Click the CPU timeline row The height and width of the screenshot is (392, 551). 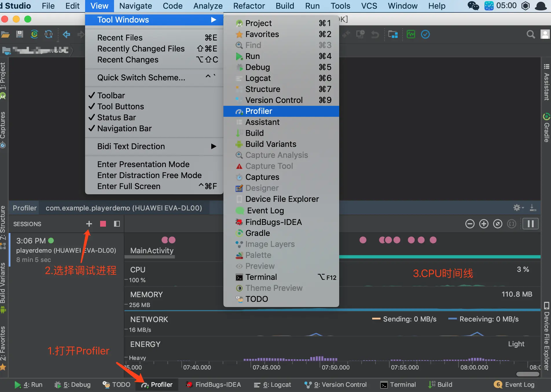coord(332,274)
